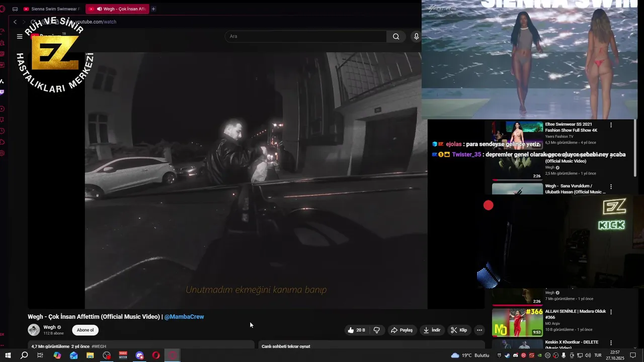Click the Abone ol subscribe button
The width and height of the screenshot is (644, 362).
(85, 330)
